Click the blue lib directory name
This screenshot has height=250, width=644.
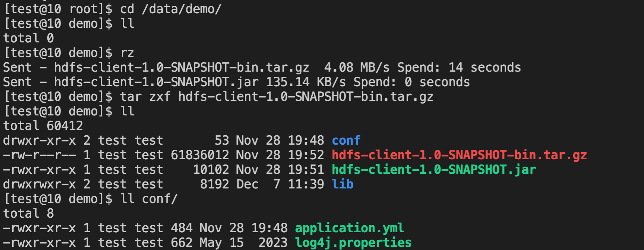(x=343, y=184)
